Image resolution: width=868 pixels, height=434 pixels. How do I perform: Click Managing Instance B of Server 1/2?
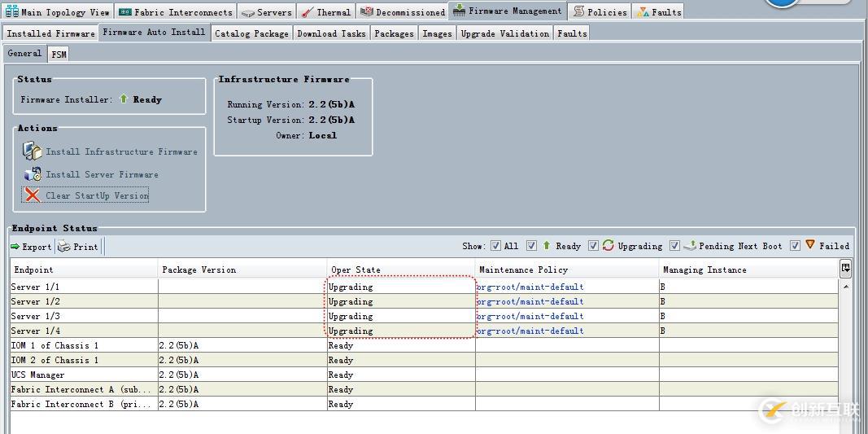pos(663,301)
